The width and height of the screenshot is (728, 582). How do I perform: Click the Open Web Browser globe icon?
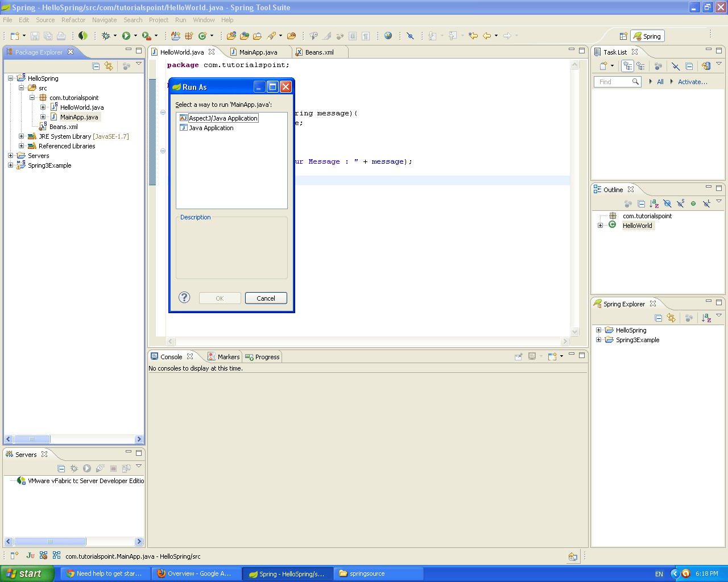(x=388, y=36)
